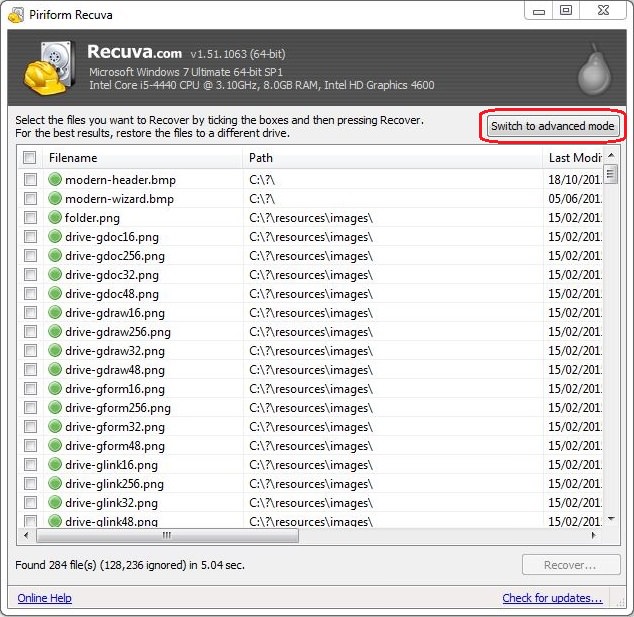Click green status icon of drive-gform48.png
This screenshot has width=634, height=617.
[x=55, y=445]
